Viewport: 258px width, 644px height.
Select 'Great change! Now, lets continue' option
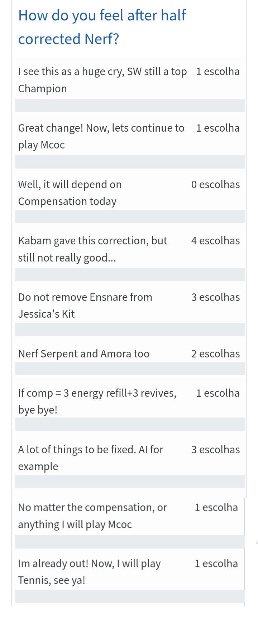click(x=101, y=136)
